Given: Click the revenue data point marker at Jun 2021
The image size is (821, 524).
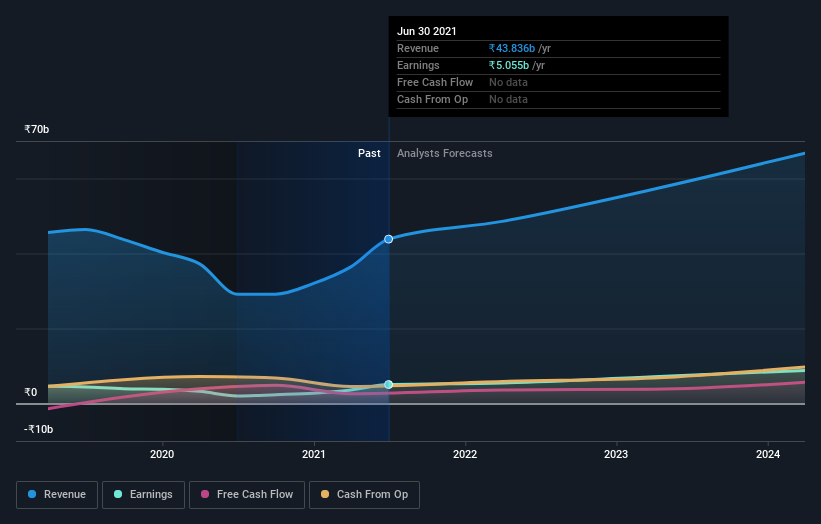Looking at the screenshot, I should pyautogui.click(x=389, y=239).
